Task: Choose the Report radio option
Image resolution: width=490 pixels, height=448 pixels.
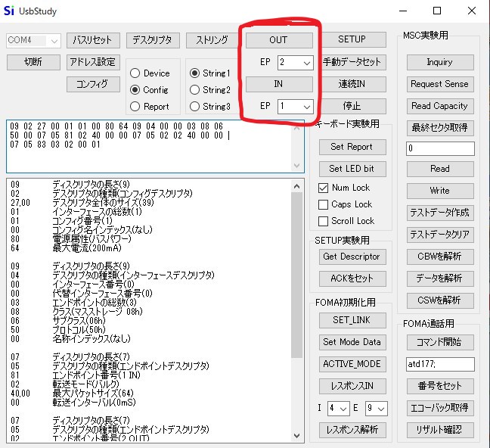Action: coord(136,107)
